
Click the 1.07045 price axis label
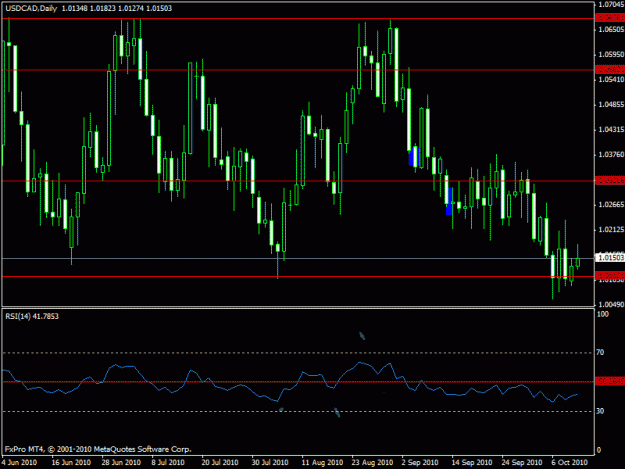[611, 4]
